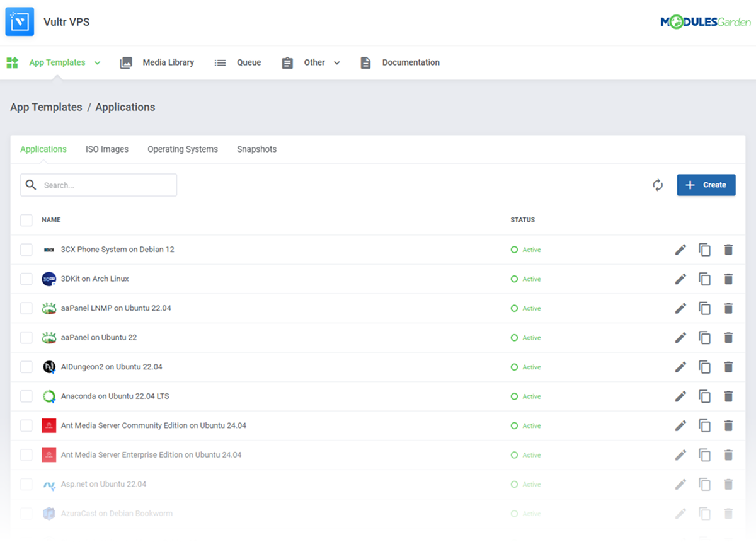The image size is (756, 542).
Task: Delete Ant Media Server Enterprise Edition
Action: (x=728, y=454)
